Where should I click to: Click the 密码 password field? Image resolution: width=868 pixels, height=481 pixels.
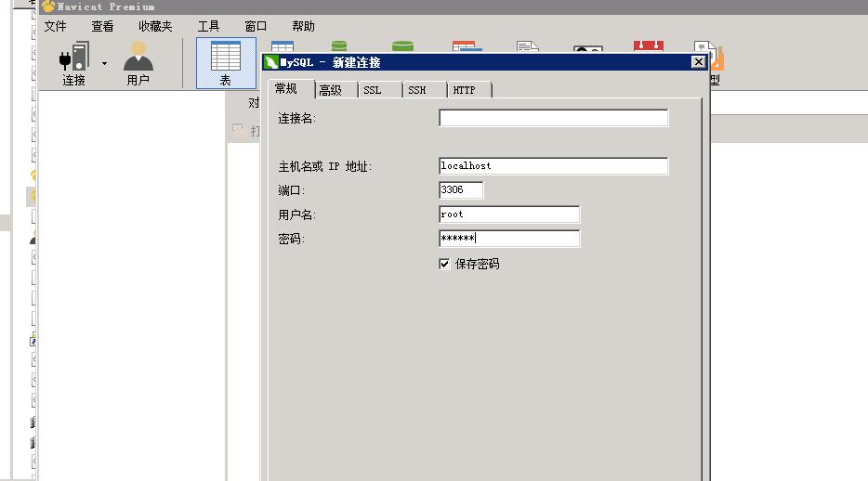click(x=509, y=239)
